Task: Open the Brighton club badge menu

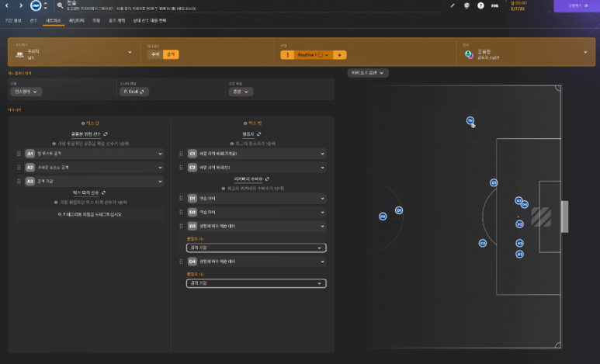Action: click(x=36, y=5)
